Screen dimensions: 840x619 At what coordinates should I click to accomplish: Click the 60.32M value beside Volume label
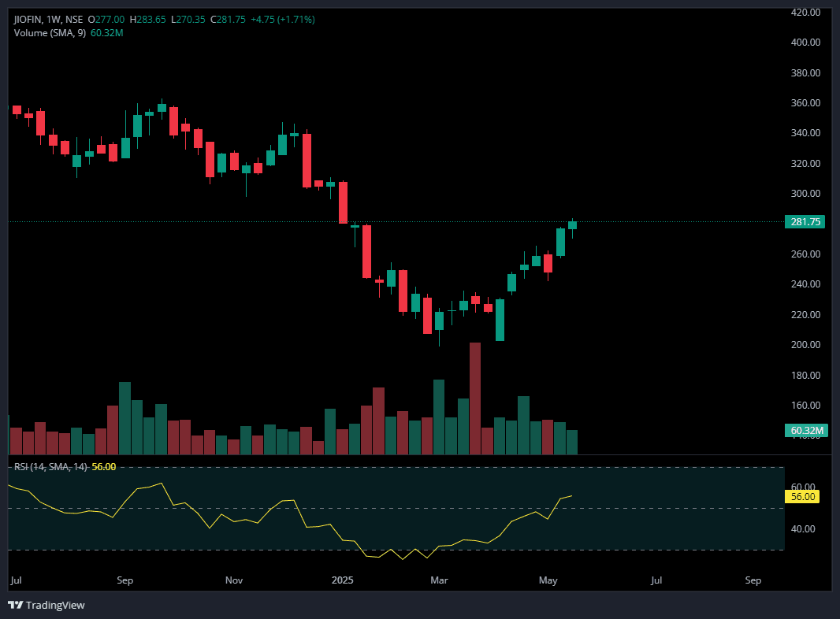(x=106, y=32)
